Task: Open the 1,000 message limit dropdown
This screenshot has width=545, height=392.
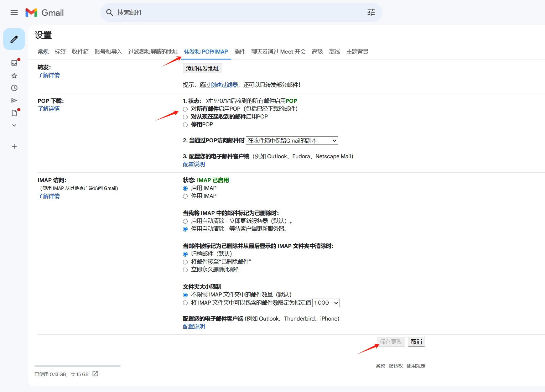Action: [x=326, y=303]
